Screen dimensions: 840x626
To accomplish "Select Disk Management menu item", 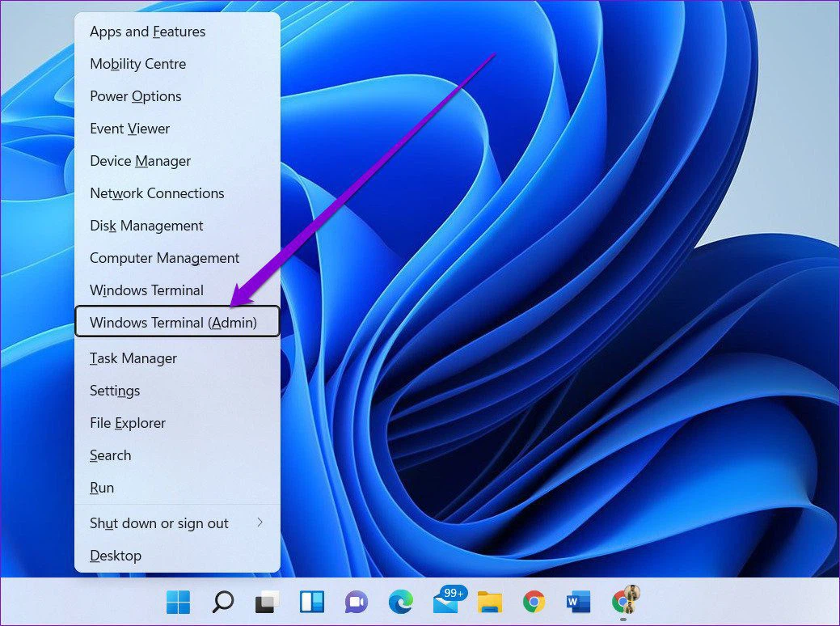I will point(146,226).
